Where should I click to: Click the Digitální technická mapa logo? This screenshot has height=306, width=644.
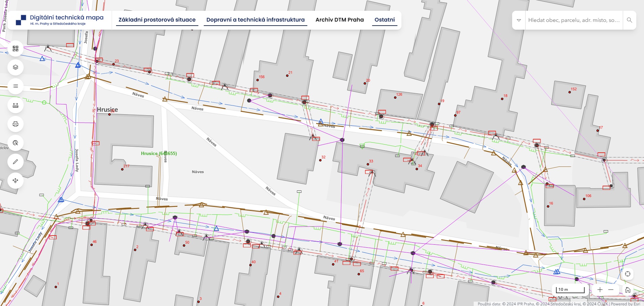(x=60, y=20)
